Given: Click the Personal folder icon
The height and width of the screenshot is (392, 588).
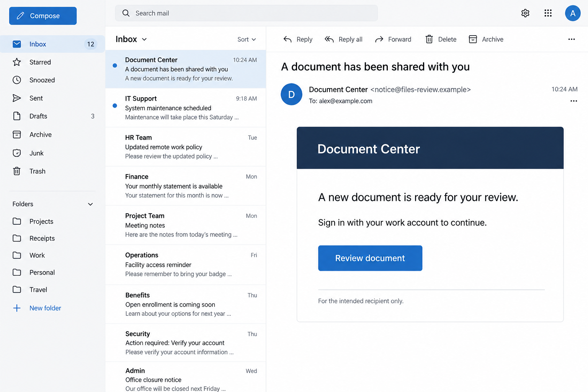Looking at the screenshot, I should pos(17,272).
